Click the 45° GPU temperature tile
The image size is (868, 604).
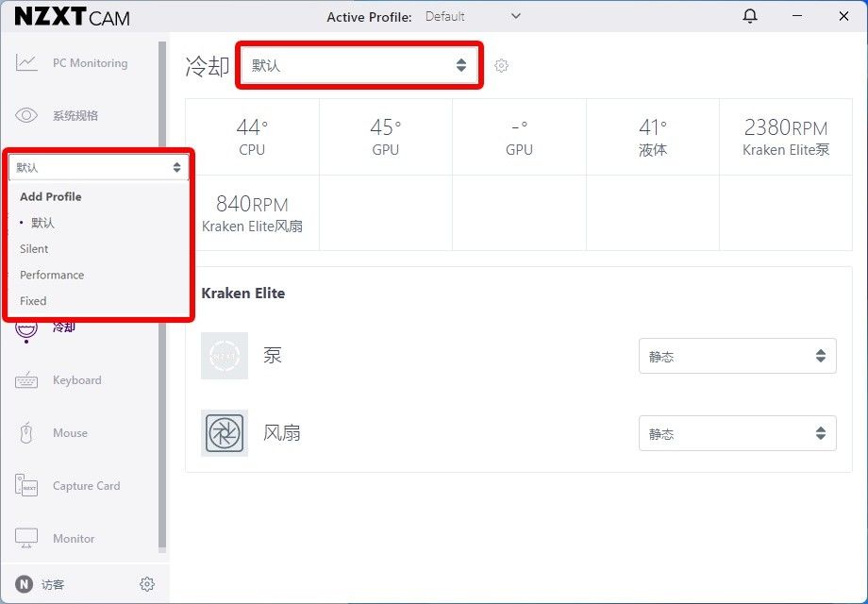tap(386, 137)
